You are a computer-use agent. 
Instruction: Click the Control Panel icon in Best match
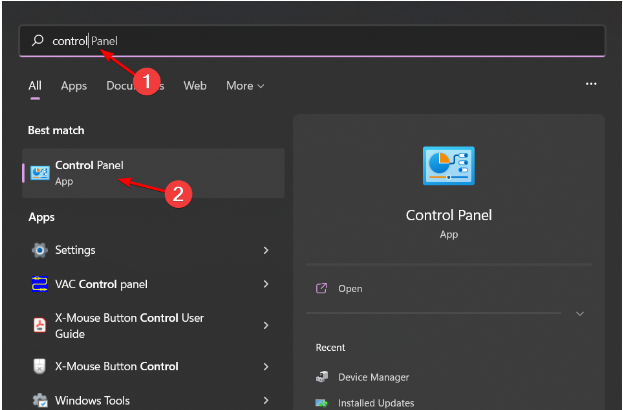[x=40, y=173]
